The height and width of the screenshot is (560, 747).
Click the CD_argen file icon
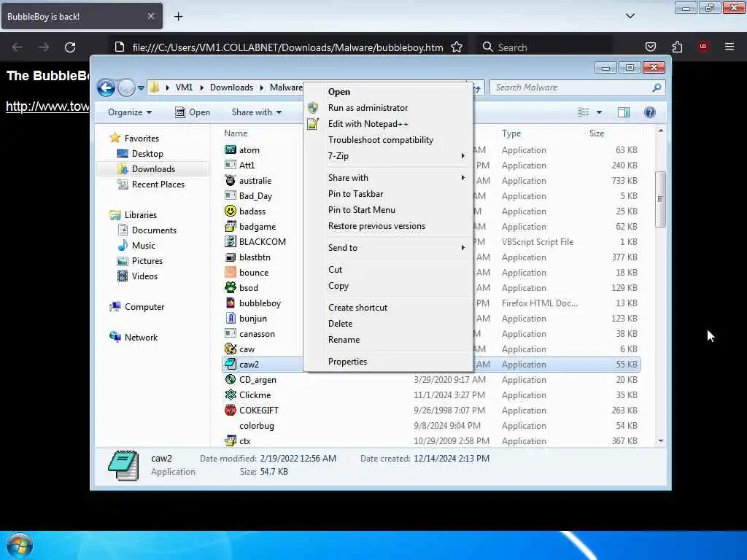[x=230, y=379]
